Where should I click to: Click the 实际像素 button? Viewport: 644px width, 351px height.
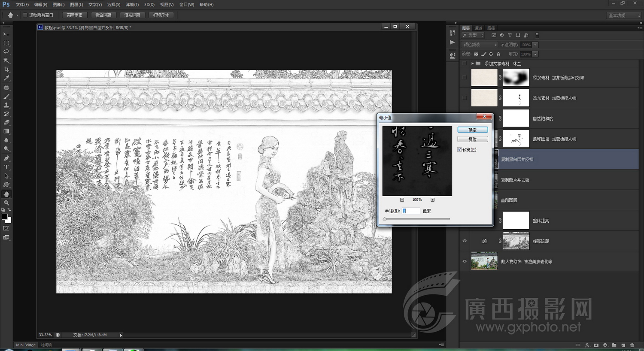pyautogui.click(x=75, y=15)
